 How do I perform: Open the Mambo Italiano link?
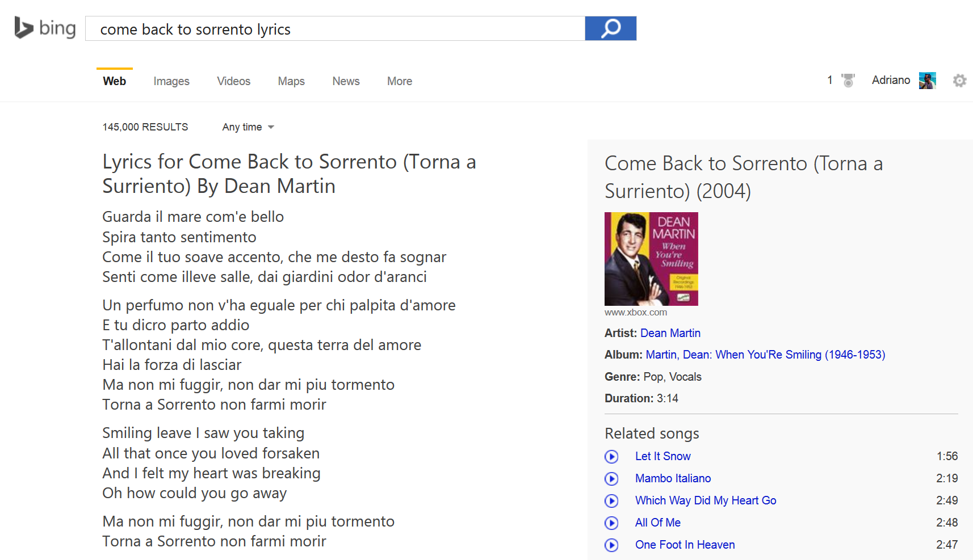pyautogui.click(x=673, y=478)
